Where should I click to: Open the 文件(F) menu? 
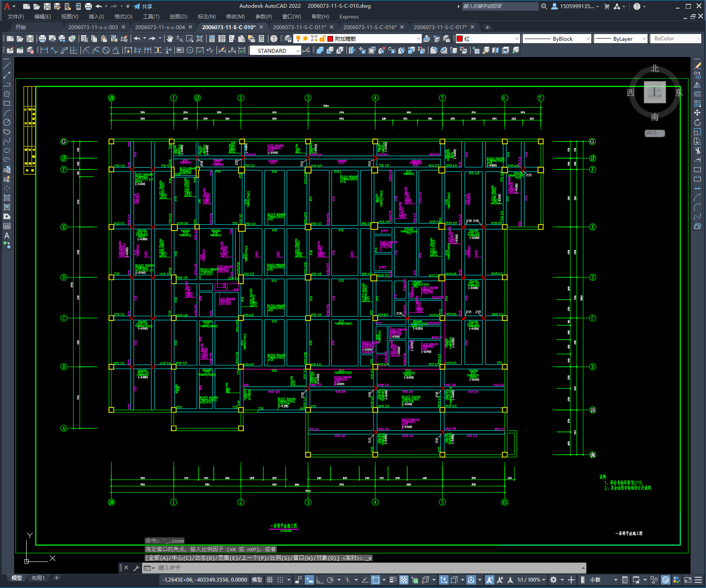point(16,17)
